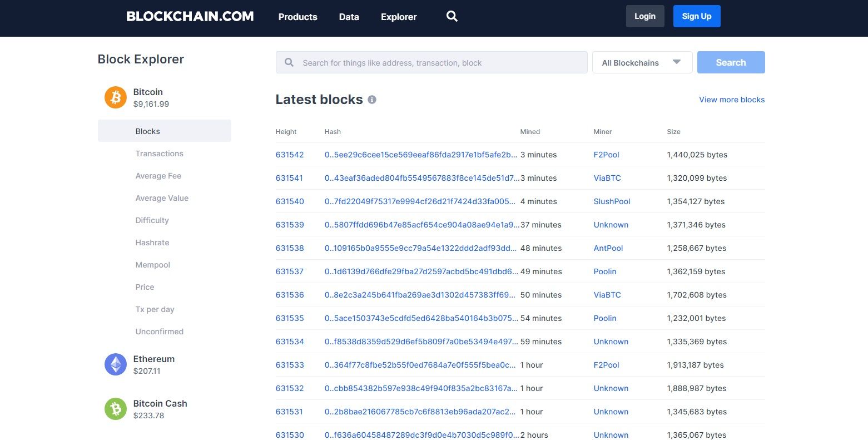Screen dimensions: 868x440
Task: Click the Sign Up button
Action: tap(697, 16)
